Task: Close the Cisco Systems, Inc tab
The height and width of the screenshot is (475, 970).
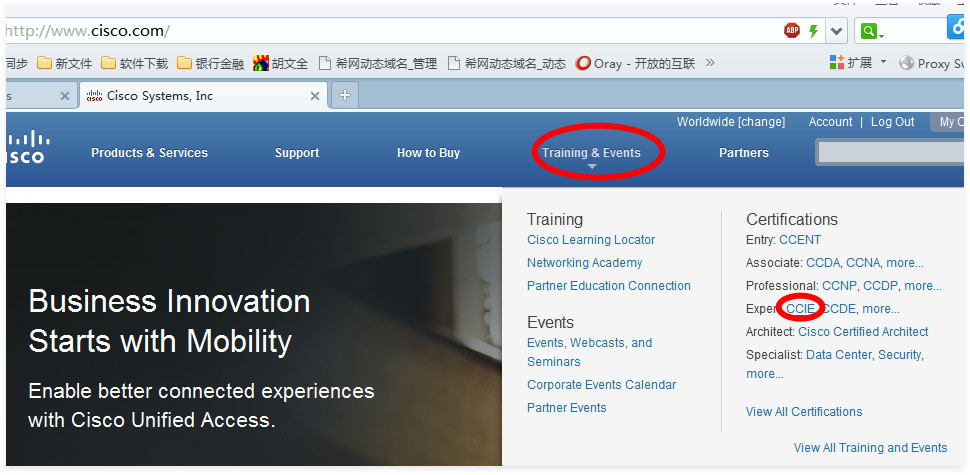Action: (x=314, y=96)
